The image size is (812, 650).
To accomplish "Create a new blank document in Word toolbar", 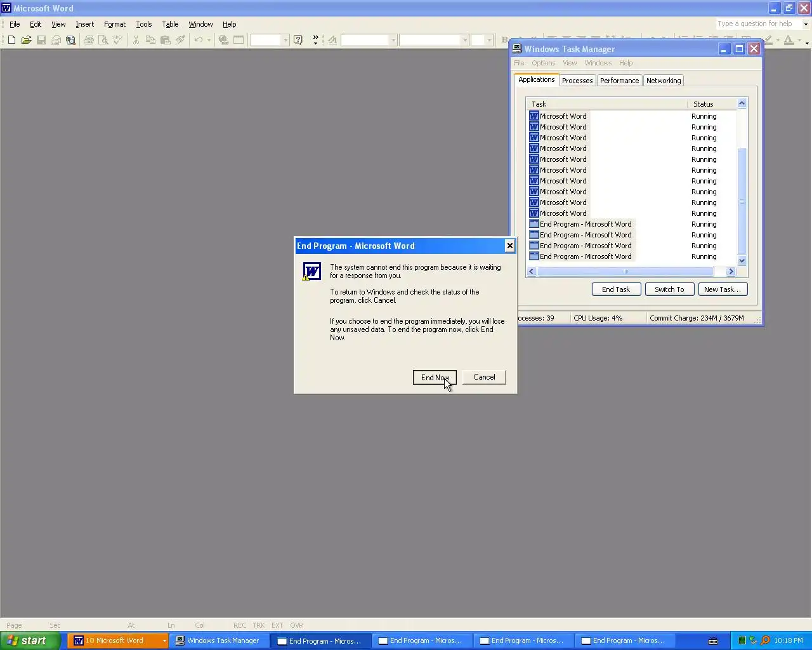I will (x=11, y=40).
